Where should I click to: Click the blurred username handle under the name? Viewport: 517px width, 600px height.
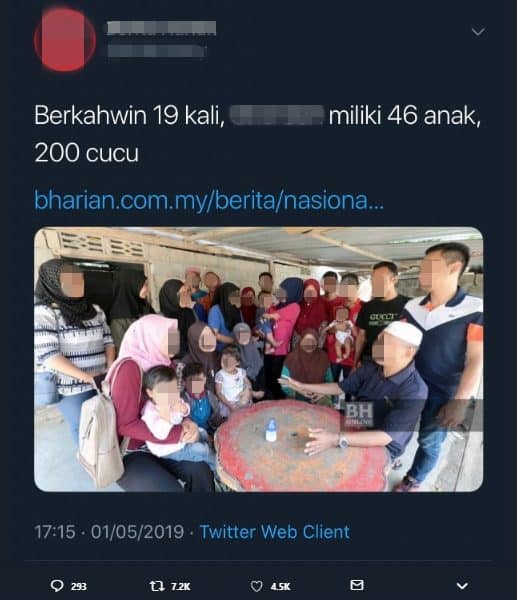pos(157,51)
